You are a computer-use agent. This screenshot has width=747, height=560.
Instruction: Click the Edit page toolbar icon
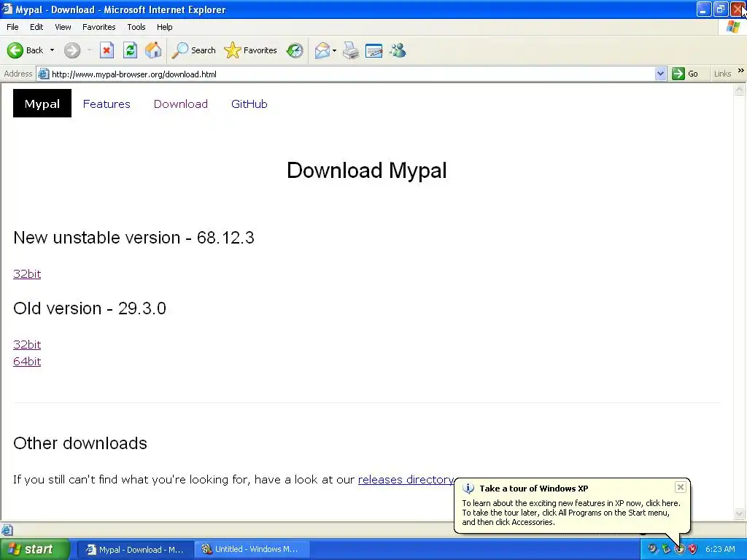(x=374, y=50)
